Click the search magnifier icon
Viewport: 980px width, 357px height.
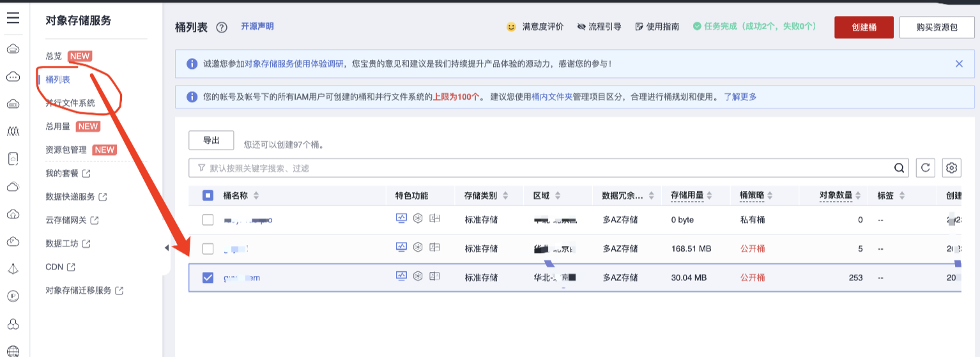[x=899, y=168]
